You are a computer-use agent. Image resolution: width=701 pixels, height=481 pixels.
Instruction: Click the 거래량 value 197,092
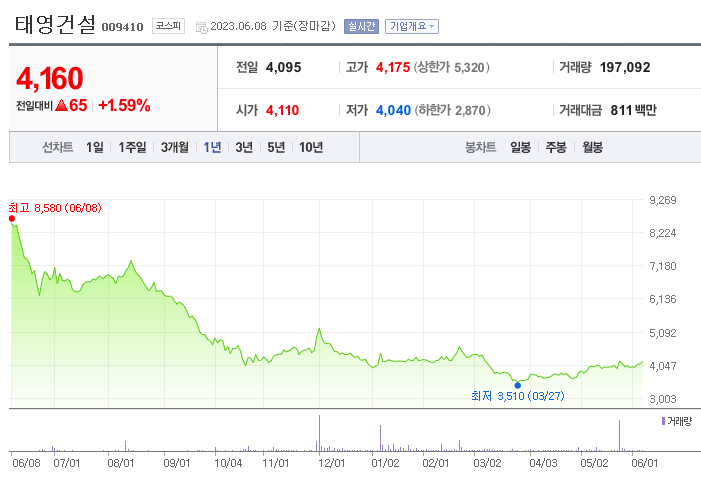click(625, 68)
